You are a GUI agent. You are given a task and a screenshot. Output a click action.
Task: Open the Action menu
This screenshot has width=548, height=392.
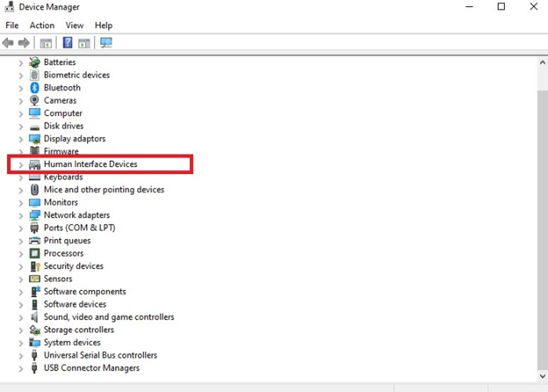click(x=42, y=25)
